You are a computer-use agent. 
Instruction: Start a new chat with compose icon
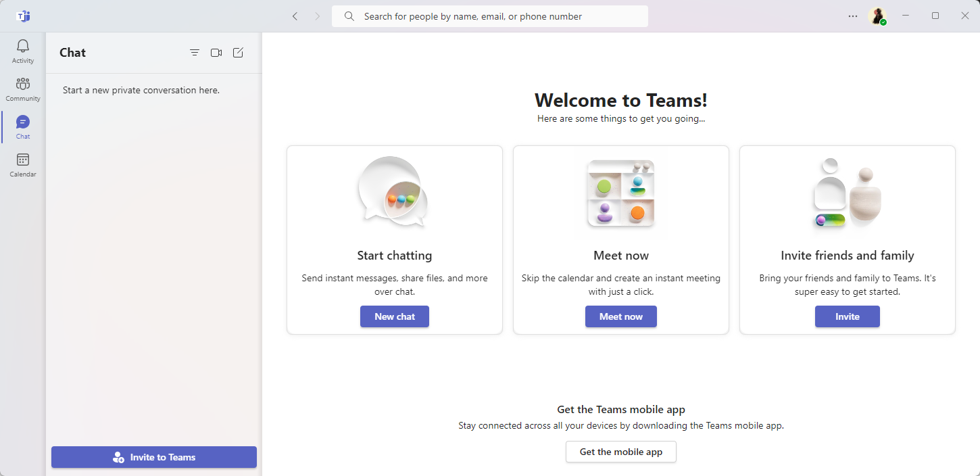(238, 53)
